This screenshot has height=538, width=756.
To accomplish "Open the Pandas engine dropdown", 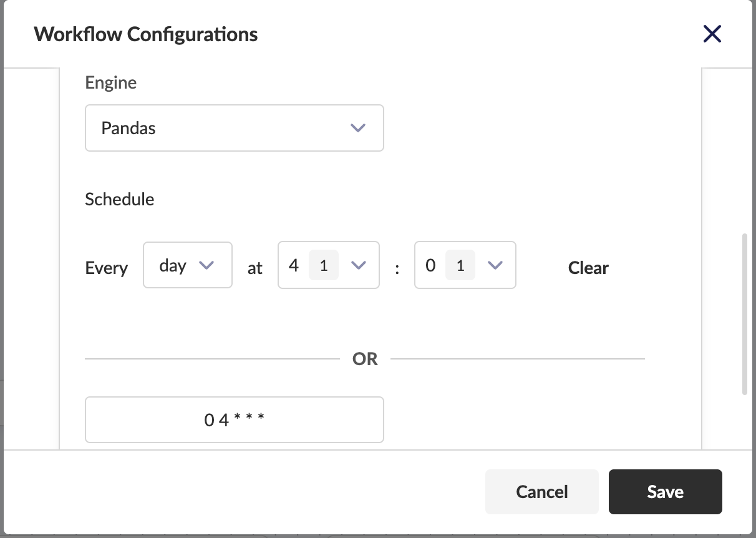I will [234, 128].
